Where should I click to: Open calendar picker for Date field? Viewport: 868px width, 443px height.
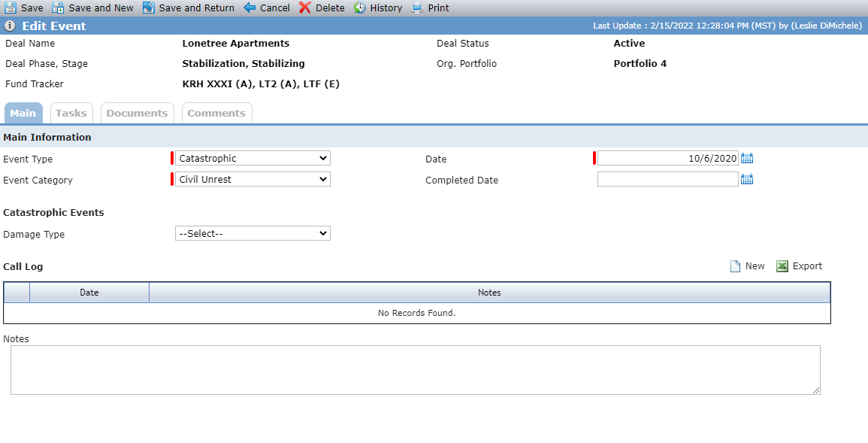[747, 159]
